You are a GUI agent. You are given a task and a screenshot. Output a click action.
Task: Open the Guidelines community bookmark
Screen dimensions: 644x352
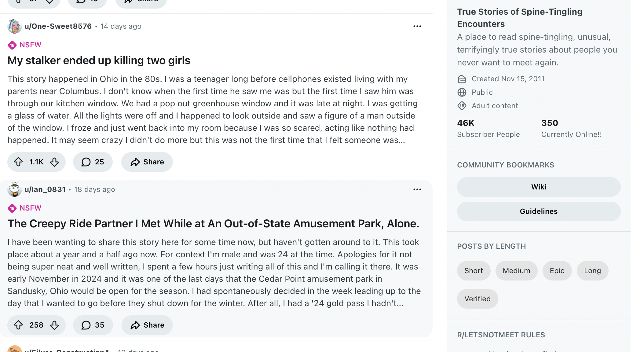[539, 211]
